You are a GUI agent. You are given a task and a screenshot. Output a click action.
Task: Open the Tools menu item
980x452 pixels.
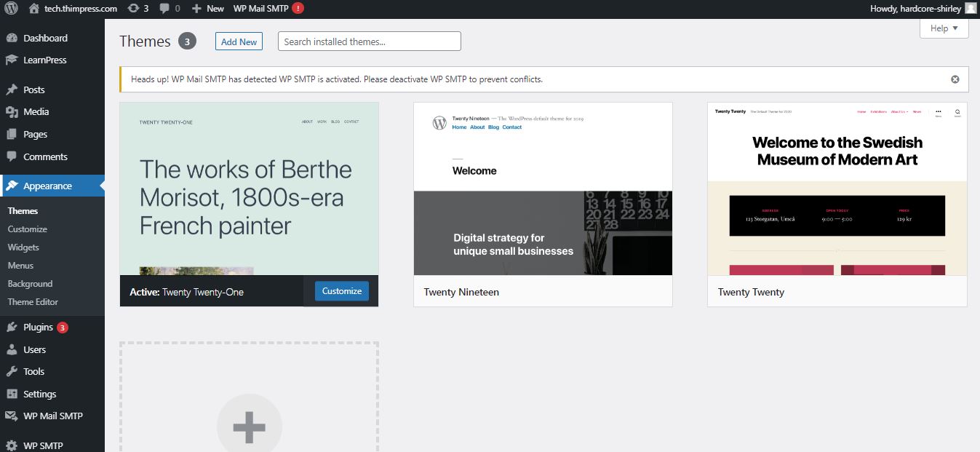(52, 372)
